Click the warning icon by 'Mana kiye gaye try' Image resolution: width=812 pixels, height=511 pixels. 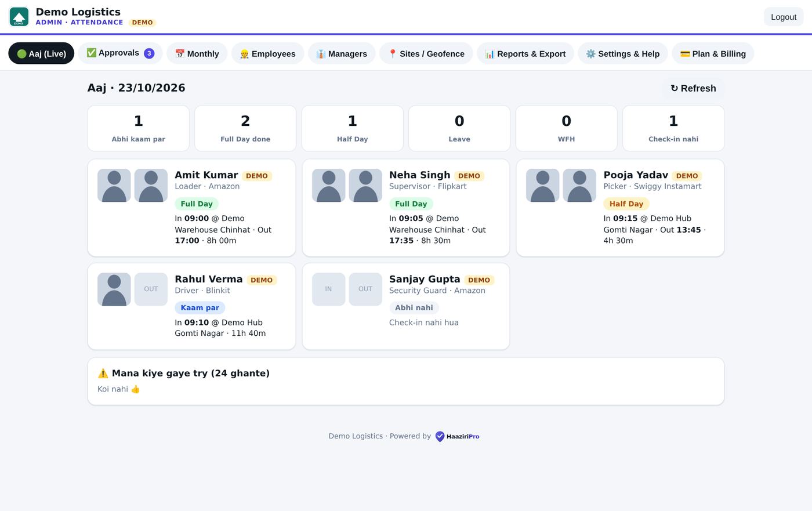[x=103, y=373]
